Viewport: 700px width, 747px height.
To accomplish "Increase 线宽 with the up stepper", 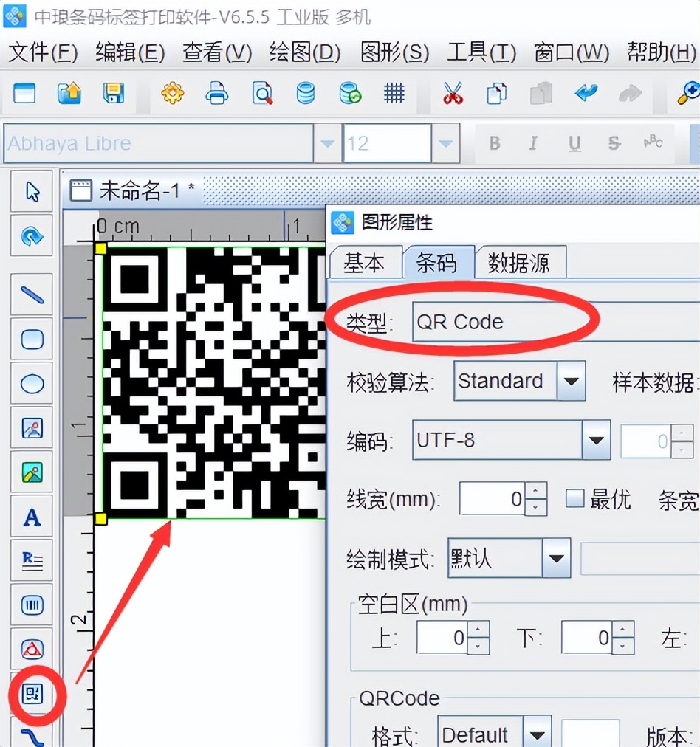I will (x=536, y=489).
